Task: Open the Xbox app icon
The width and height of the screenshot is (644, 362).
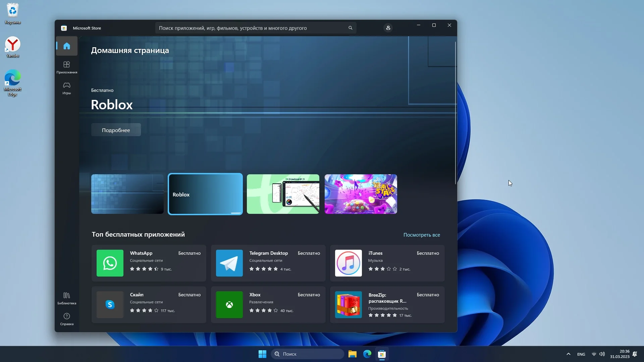Action: click(229, 305)
